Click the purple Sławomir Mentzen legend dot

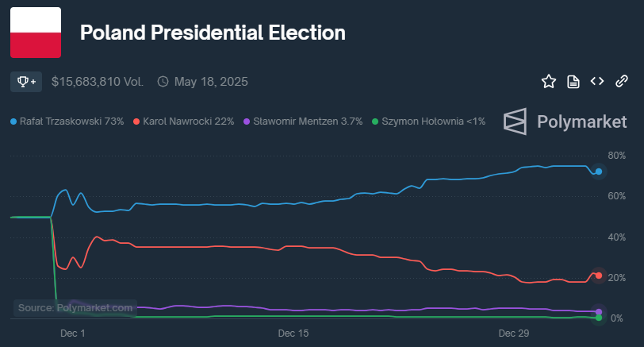[x=247, y=121]
